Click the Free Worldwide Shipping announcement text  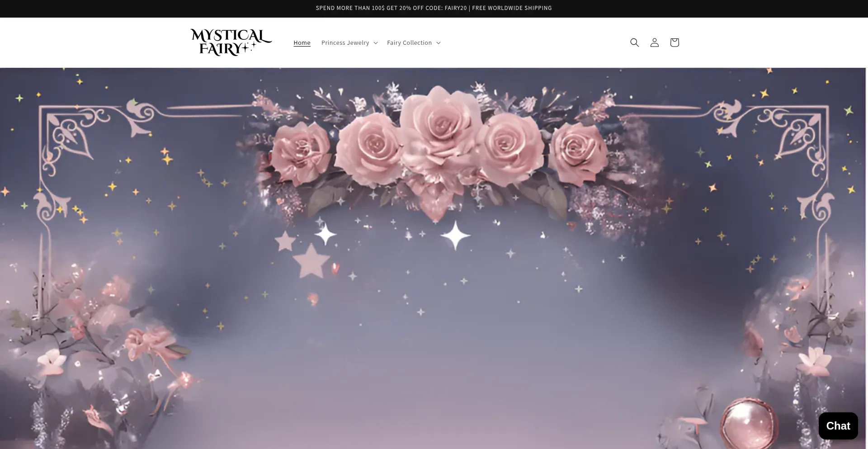pyautogui.click(x=512, y=8)
